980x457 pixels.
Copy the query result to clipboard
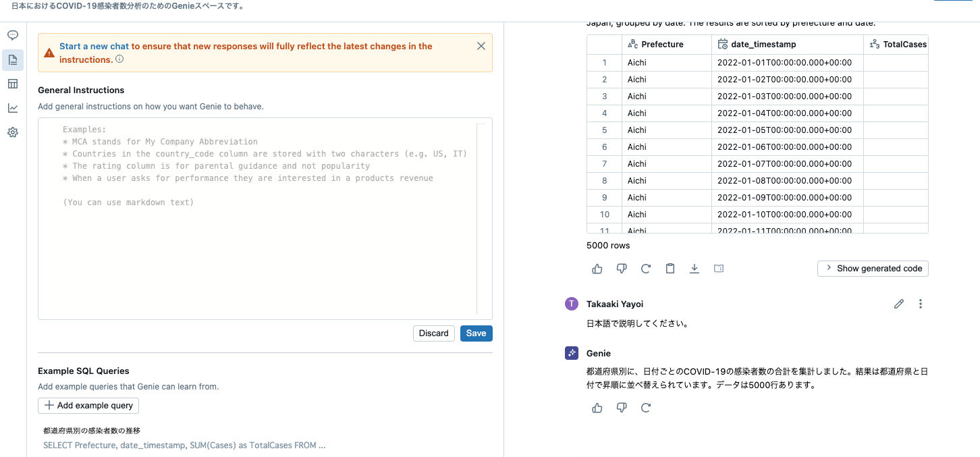click(x=670, y=268)
